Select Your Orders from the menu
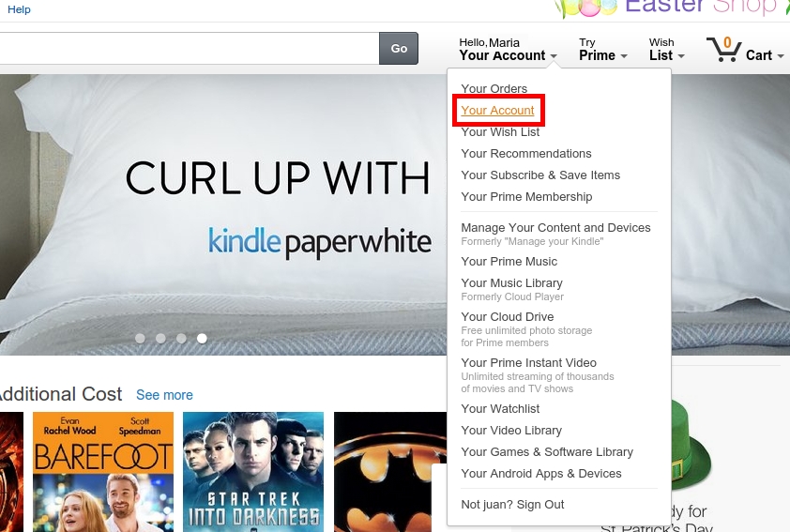The image size is (790, 532). [494, 88]
